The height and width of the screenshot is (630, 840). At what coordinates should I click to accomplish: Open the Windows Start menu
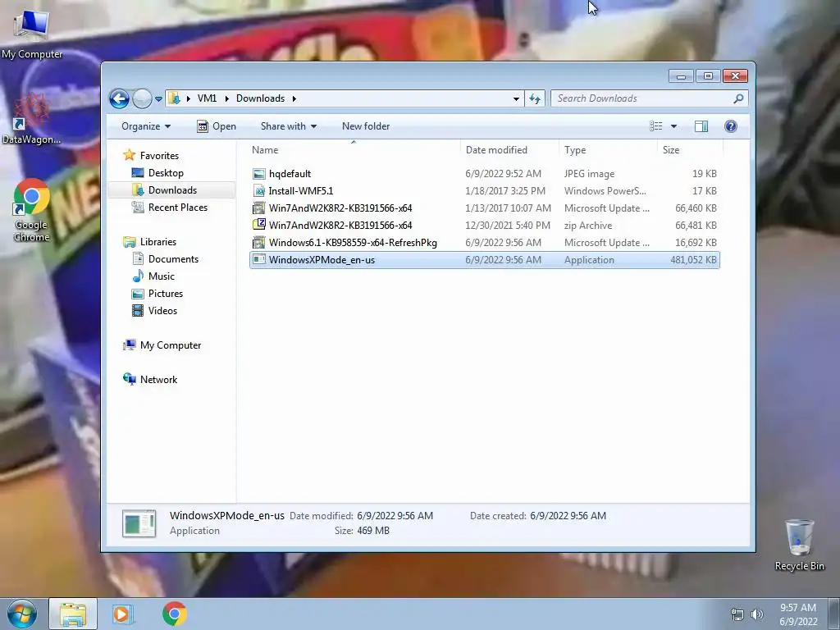[x=22, y=614]
